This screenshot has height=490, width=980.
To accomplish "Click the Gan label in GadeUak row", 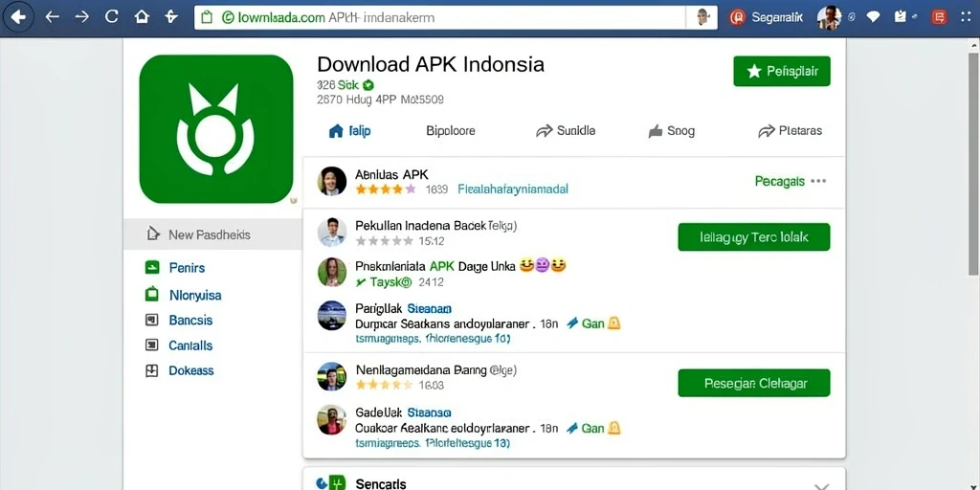I will pyautogui.click(x=592, y=428).
